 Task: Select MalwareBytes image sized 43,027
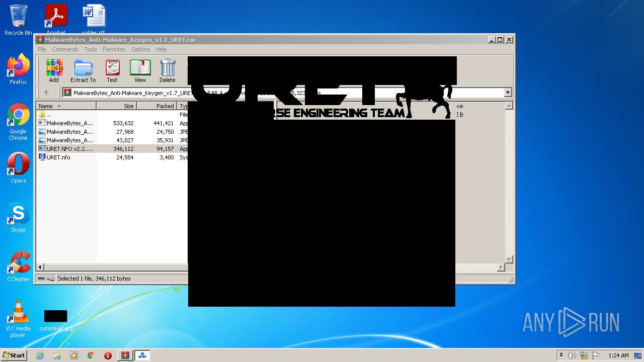112,140
